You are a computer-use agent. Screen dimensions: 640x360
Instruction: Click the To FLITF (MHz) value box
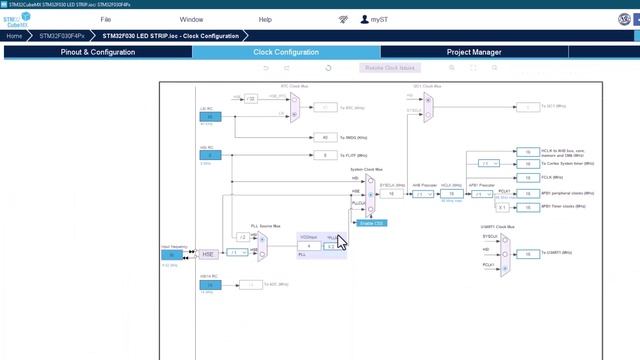[x=325, y=155]
